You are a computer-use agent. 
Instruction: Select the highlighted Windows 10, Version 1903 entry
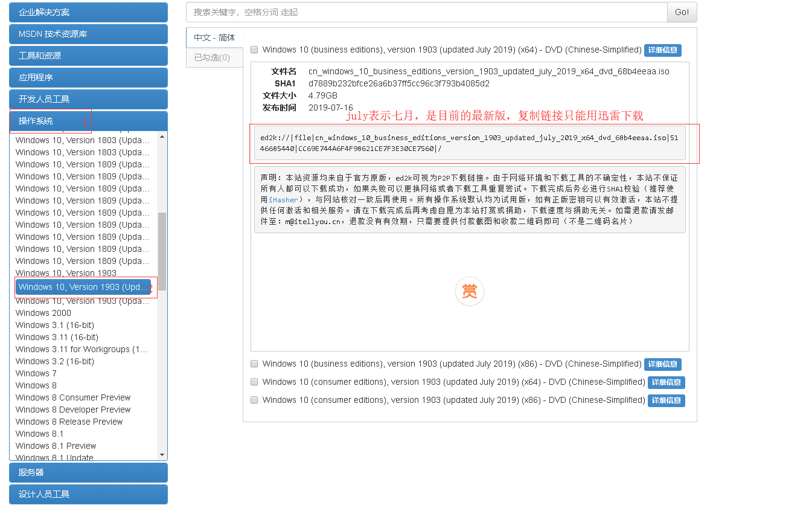coord(83,287)
